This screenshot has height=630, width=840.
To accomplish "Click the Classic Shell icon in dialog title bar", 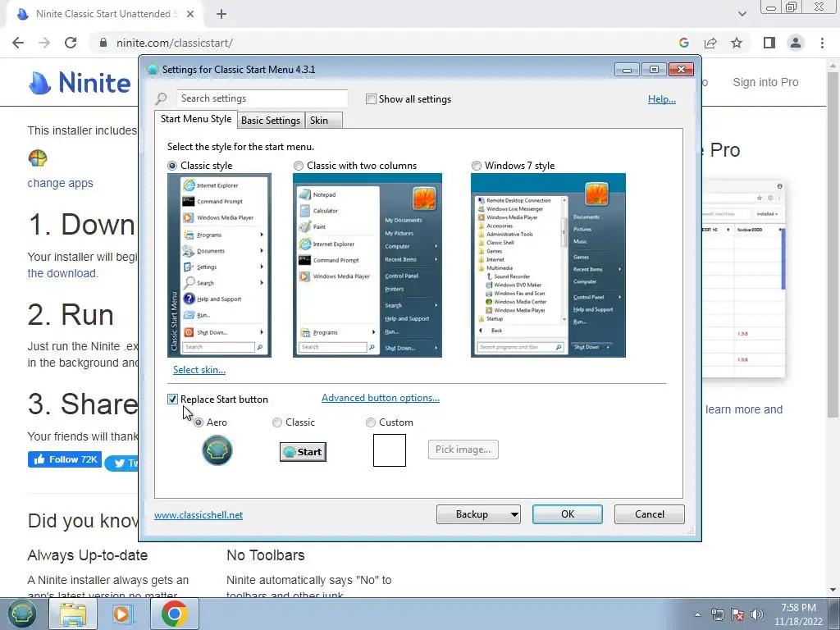I will [x=152, y=69].
